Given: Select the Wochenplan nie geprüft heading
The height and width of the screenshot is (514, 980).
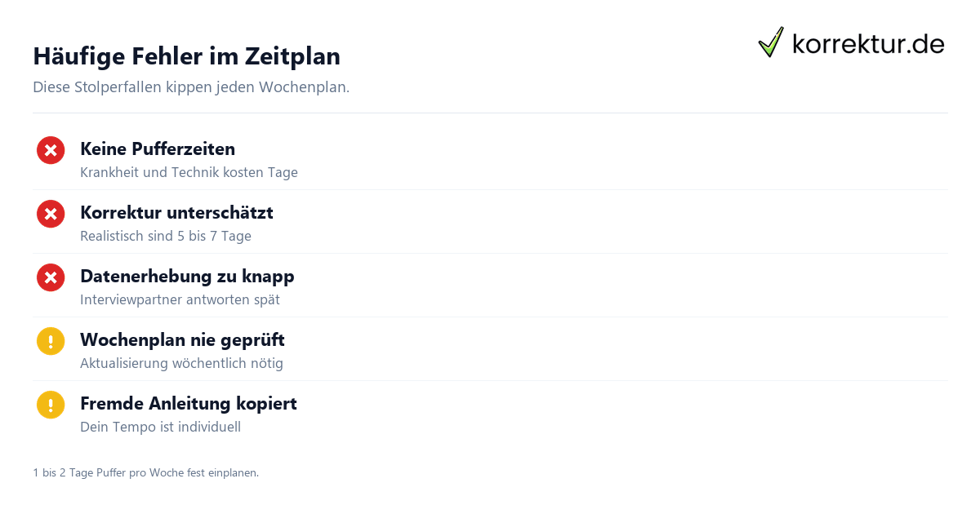Looking at the screenshot, I should click(x=182, y=340).
